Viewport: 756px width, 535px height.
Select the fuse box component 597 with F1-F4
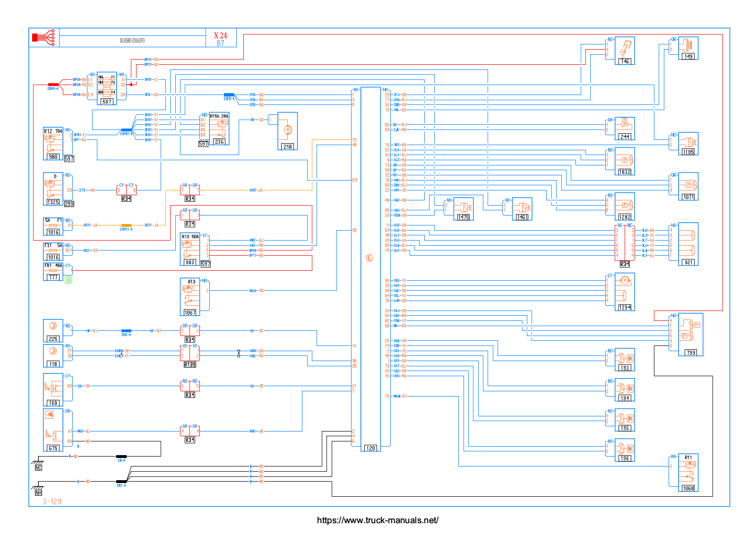click(x=107, y=88)
